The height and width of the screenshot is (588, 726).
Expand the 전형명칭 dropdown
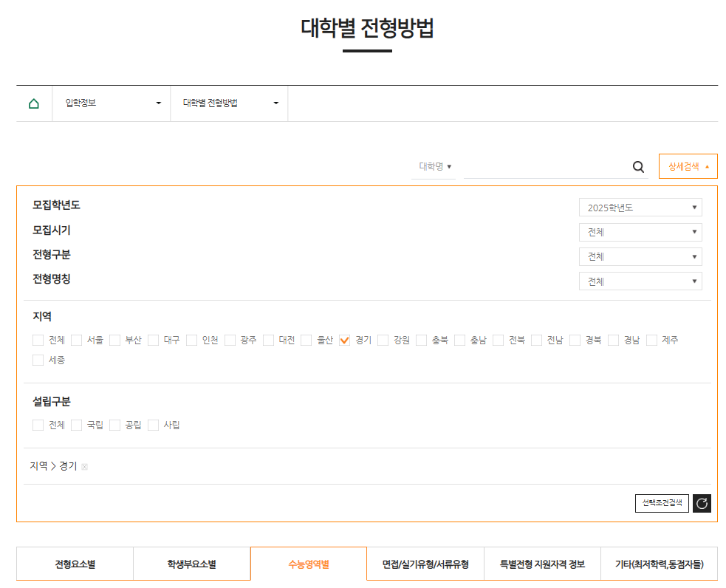coord(640,281)
